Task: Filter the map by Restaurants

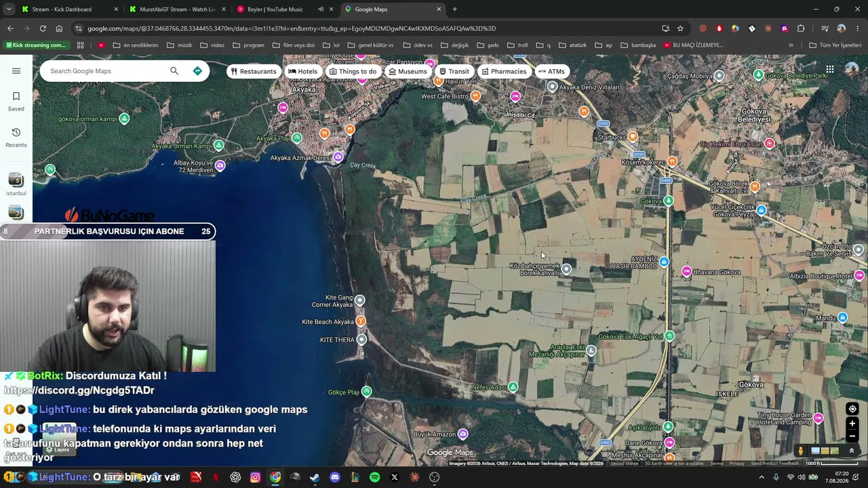Action: click(254, 71)
